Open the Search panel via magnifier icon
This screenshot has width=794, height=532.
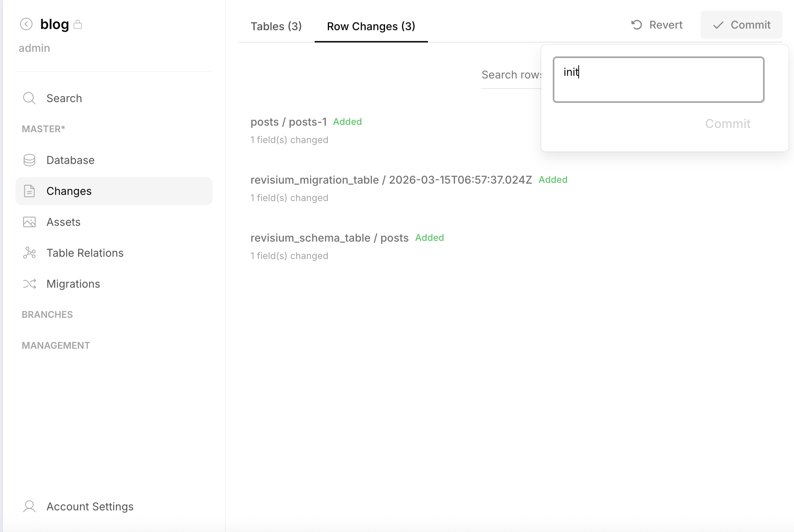pos(29,98)
